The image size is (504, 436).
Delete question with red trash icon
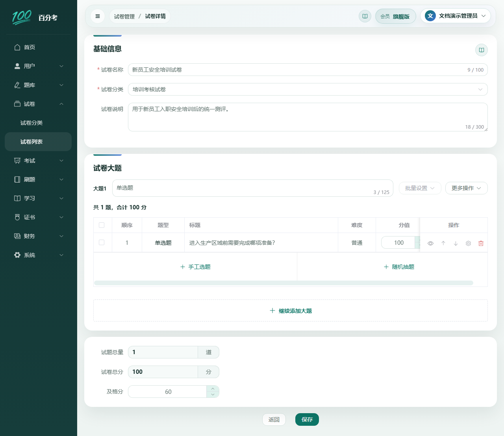(x=481, y=243)
